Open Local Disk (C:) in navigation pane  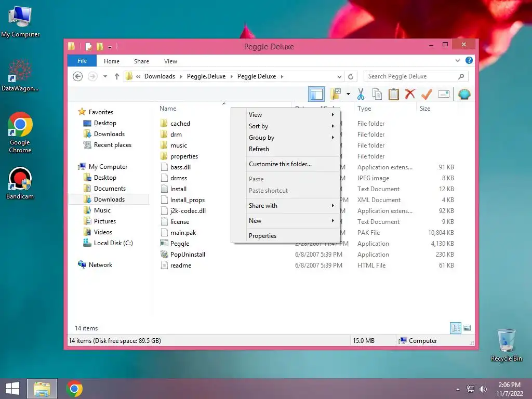tap(113, 243)
